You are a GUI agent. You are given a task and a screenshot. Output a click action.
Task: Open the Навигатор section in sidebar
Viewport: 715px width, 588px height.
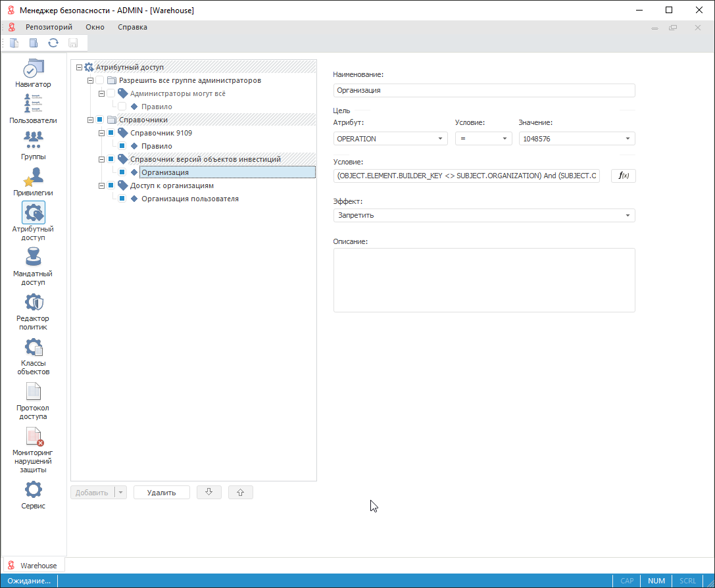point(34,73)
